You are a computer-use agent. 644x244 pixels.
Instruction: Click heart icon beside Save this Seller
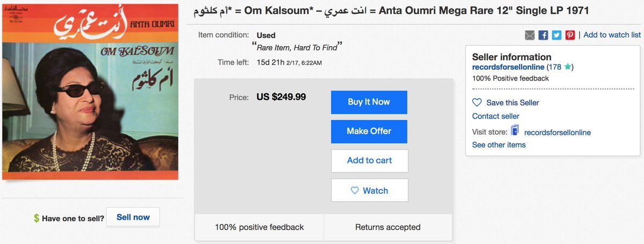click(477, 102)
